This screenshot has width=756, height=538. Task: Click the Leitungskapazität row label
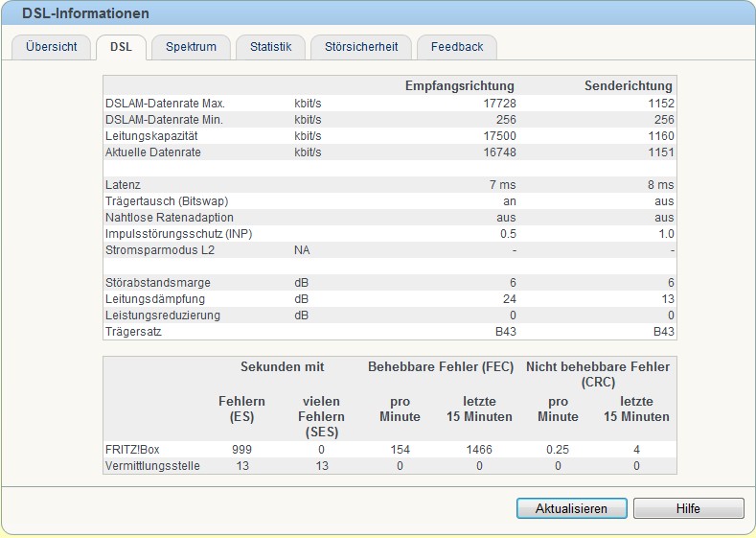151,136
